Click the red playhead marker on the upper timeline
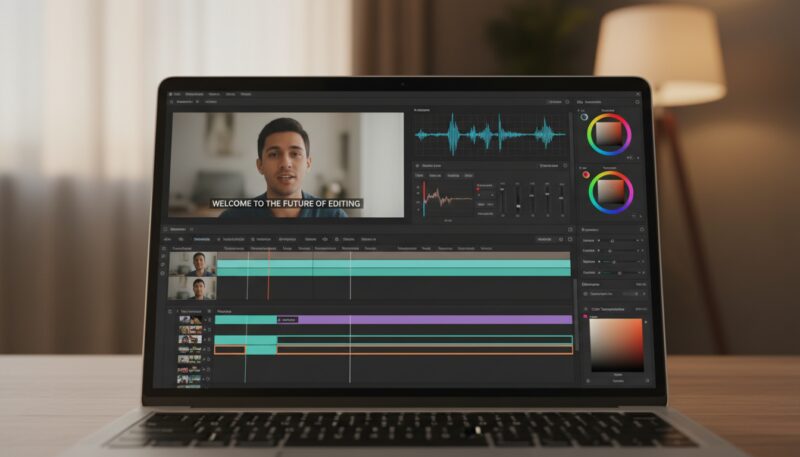The width and height of the screenshot is (800, 457). tap(268, 274)
